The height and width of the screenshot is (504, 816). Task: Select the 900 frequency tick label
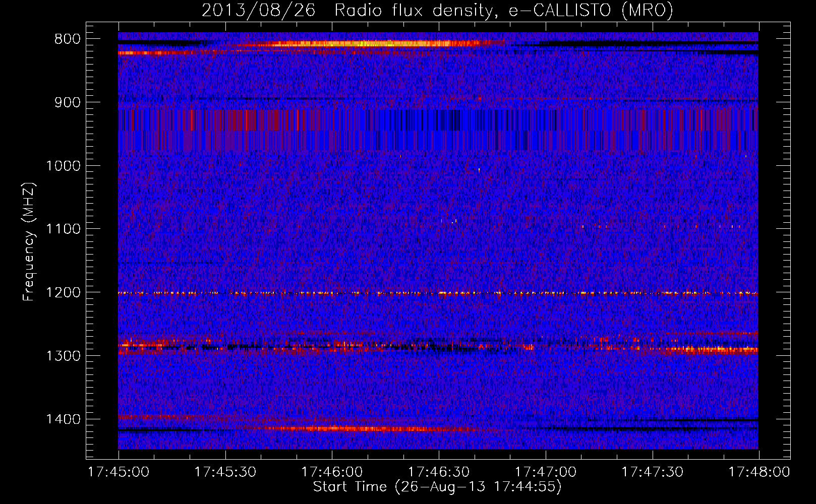(x=67, y=103)
